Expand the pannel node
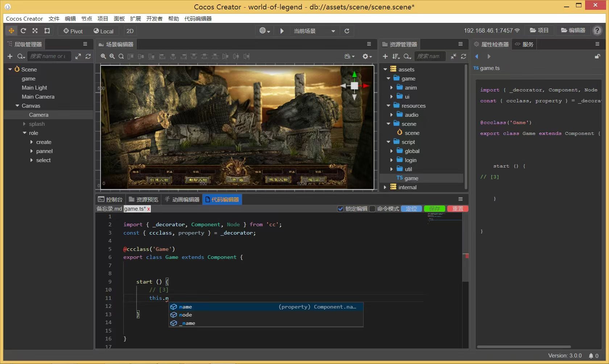609x364 pixels. [x=32, y=151]
